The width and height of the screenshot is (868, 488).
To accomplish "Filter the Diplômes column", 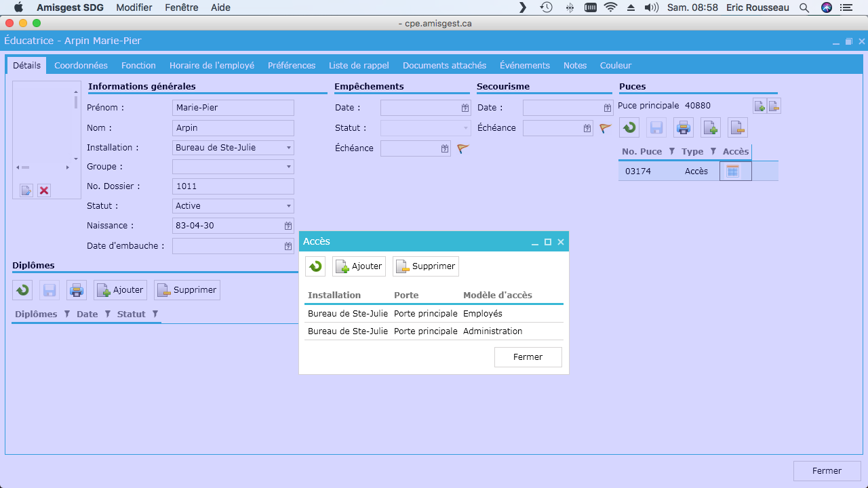I will (x=67, y=314).
